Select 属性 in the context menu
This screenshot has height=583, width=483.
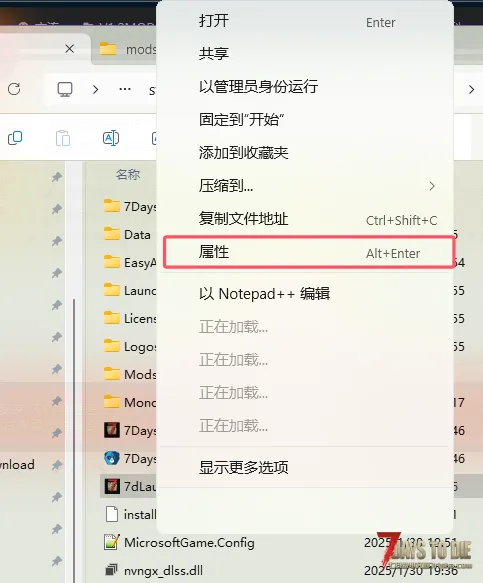click(308, 252)
